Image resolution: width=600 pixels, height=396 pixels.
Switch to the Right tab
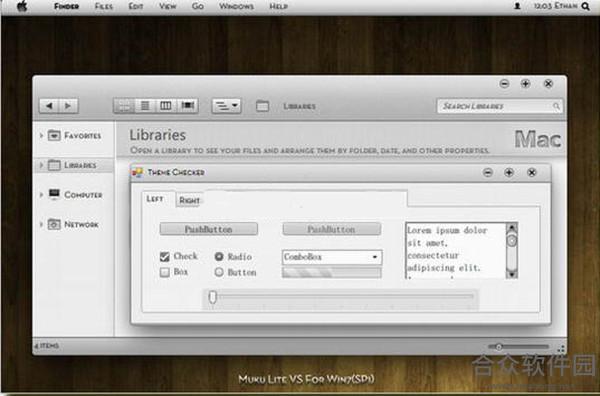tap(189, 200)
